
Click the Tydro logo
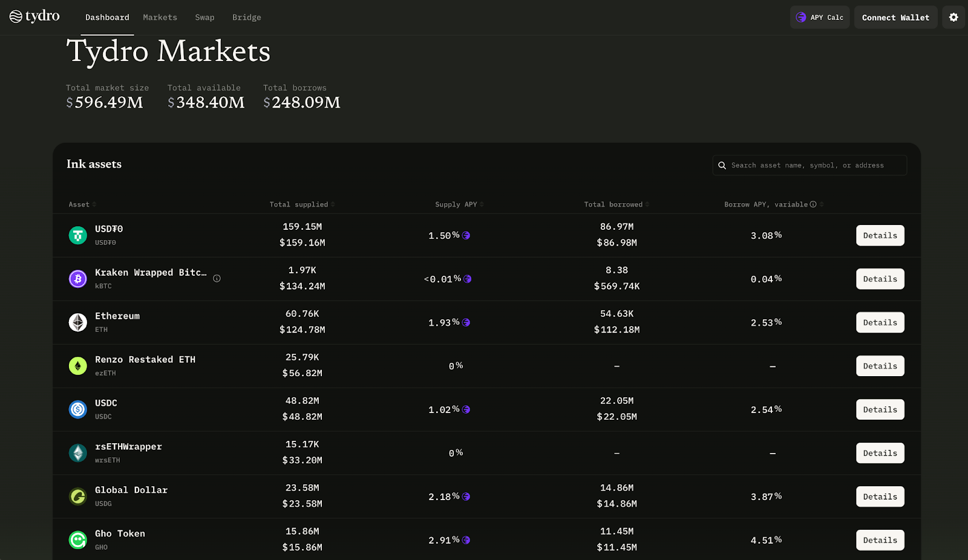click(x=34, y=16)
